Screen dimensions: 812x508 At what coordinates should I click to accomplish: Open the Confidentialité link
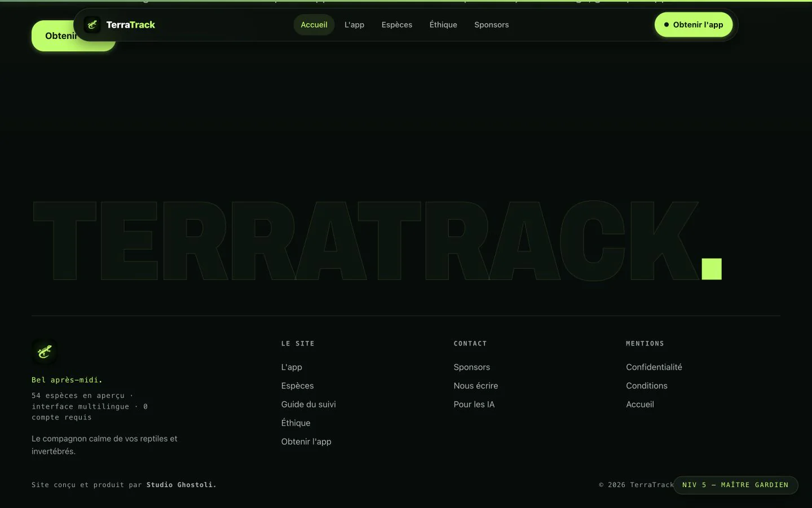[x=654, y=367]
